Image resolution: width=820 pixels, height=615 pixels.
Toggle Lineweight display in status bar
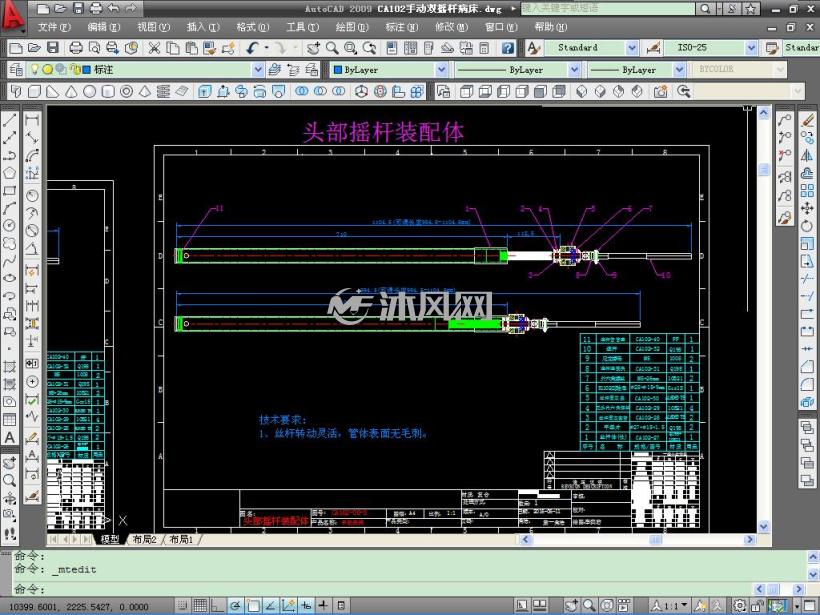[x=323, y=606]
